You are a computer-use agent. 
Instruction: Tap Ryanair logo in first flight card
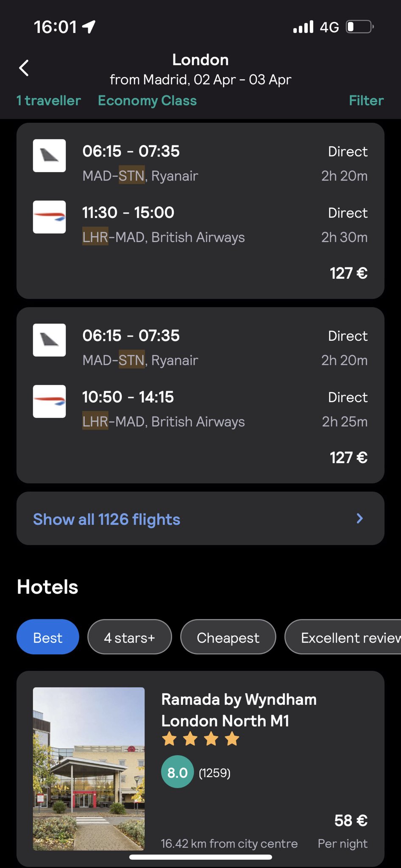(49, 156)
